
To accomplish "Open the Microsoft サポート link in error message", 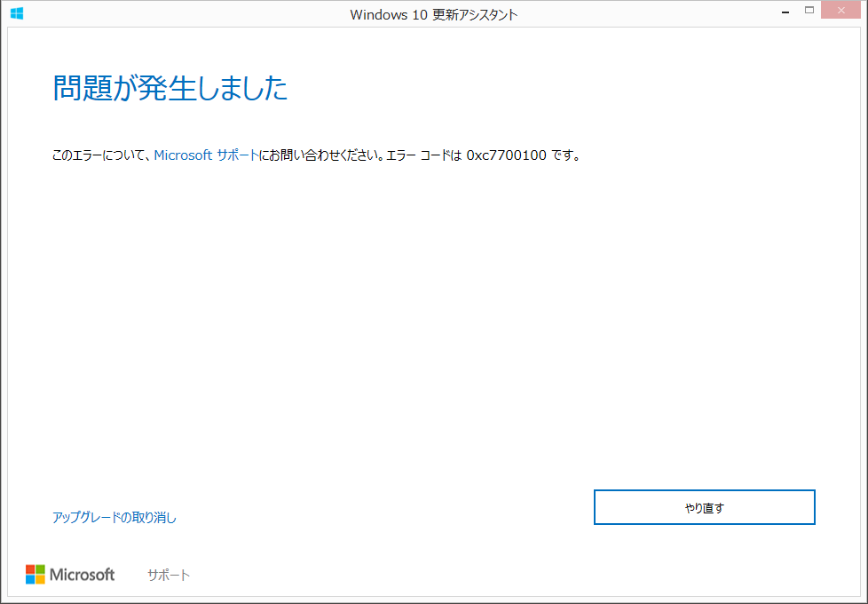I will click(207, 155).
